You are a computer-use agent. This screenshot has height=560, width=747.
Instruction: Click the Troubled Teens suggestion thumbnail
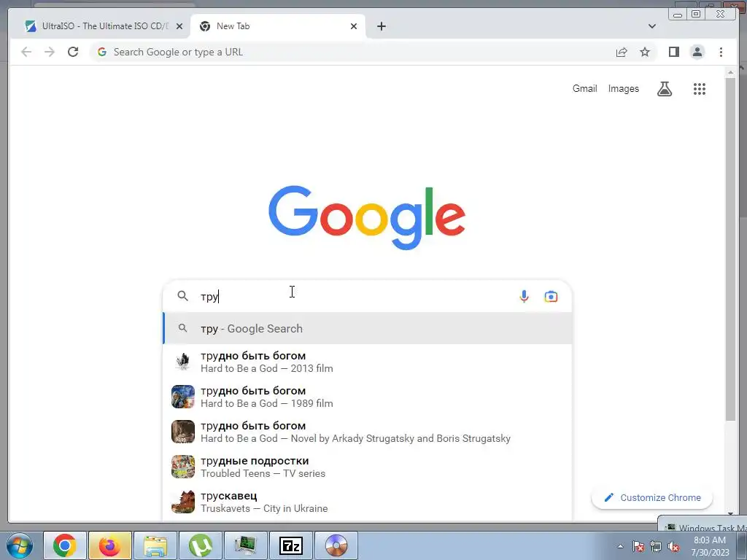(x=183, y=467)
